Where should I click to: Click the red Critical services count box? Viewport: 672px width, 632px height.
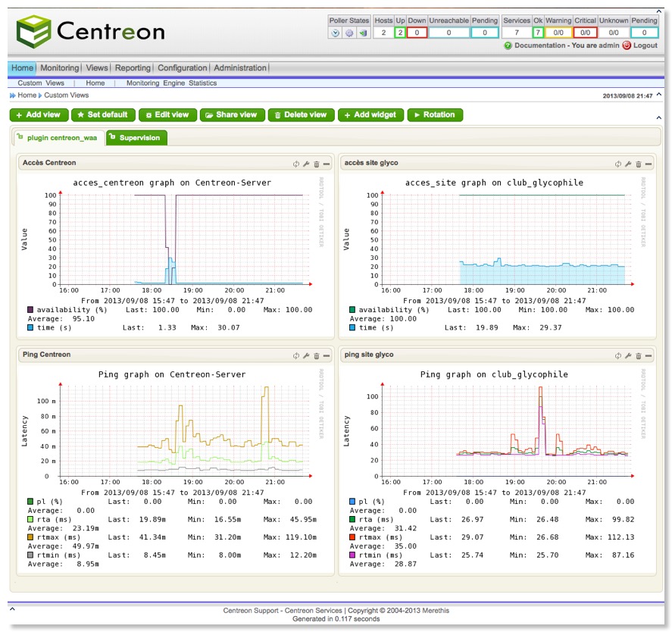(586, 33)
